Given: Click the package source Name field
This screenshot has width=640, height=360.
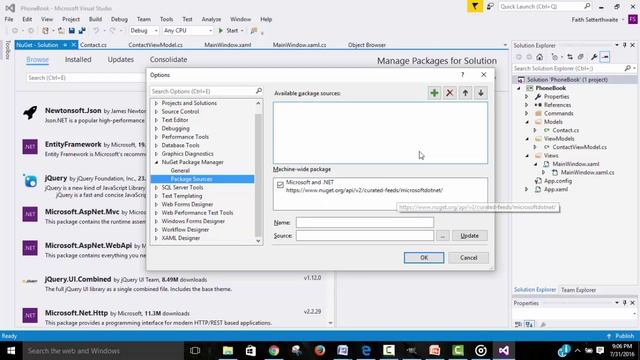Looking at the screenshot, I should click(x=364, y=222).
